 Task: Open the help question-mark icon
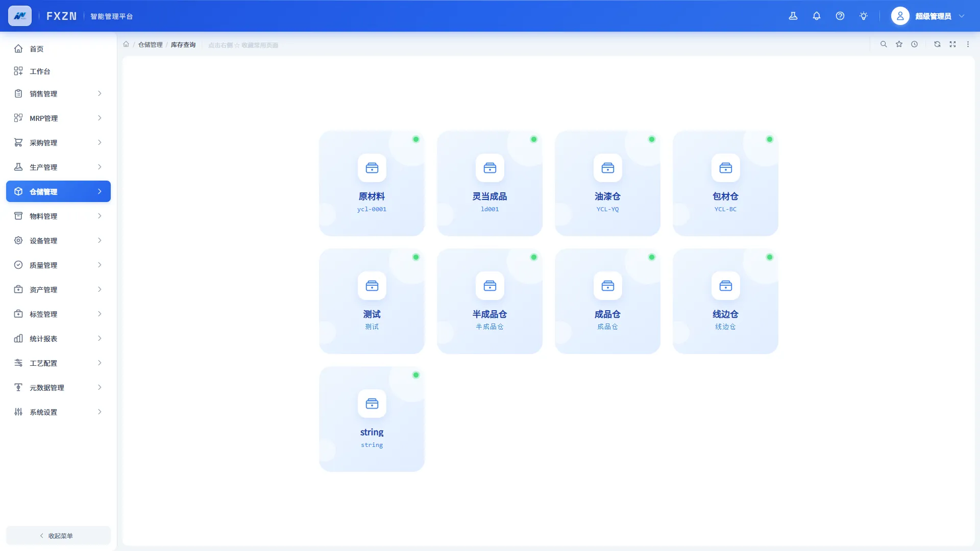[840, 16]
